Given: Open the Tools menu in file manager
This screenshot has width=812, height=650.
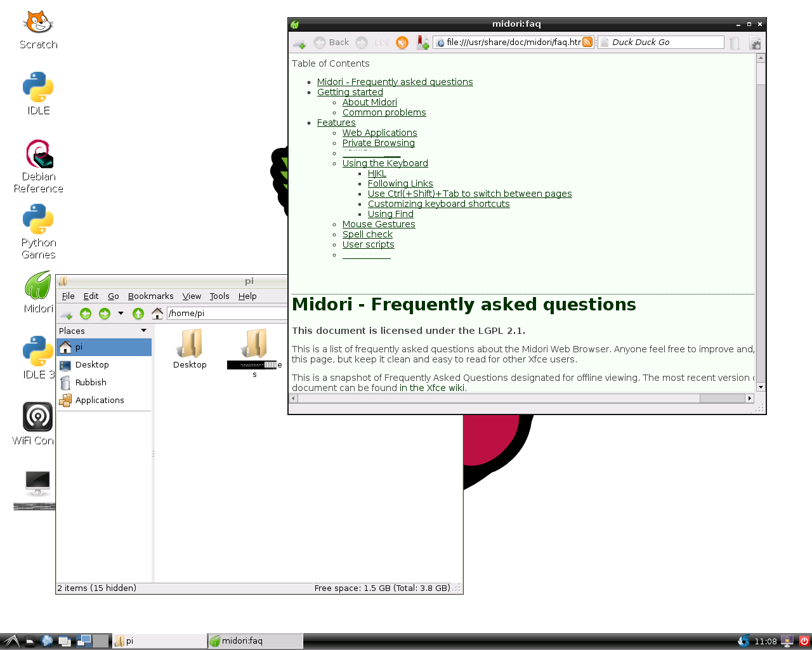Looking at the screenshot, I should coord(219,296).
